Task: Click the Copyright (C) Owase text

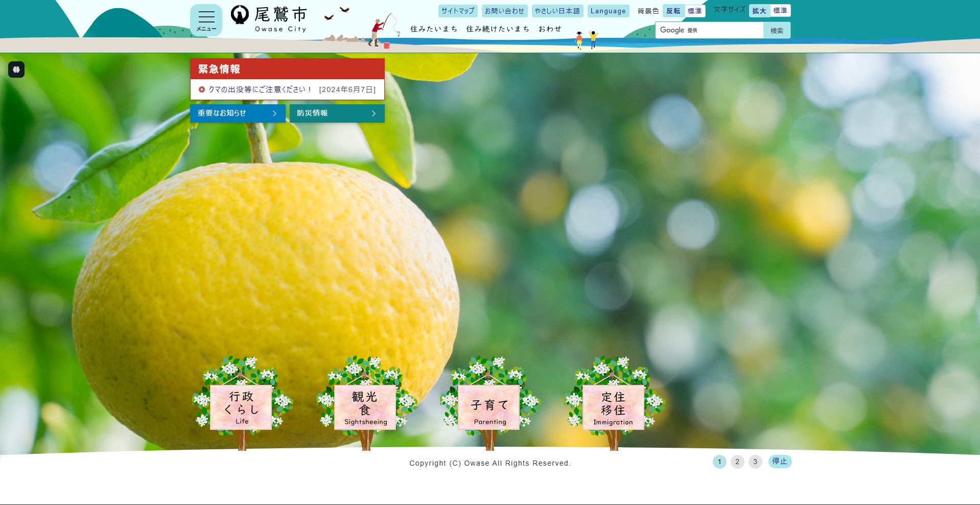Action: 490,463
